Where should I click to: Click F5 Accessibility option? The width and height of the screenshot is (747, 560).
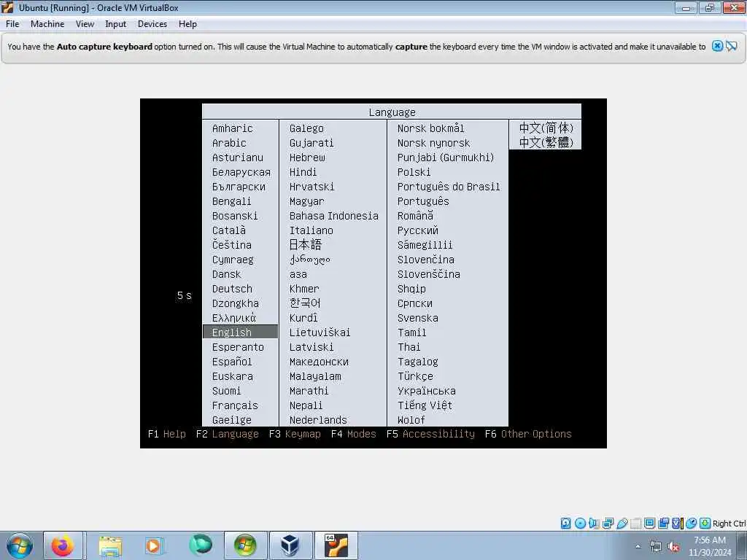(x=430, y=434)
